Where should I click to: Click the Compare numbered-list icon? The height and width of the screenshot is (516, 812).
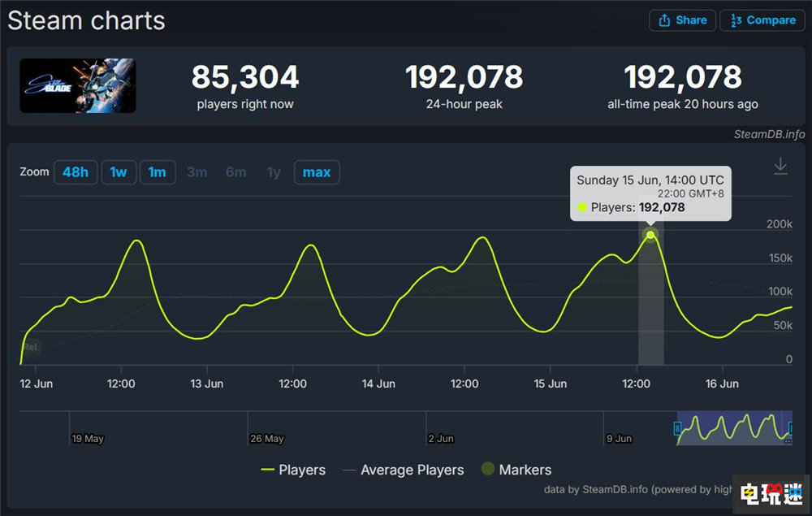click(x=737, y=20)
